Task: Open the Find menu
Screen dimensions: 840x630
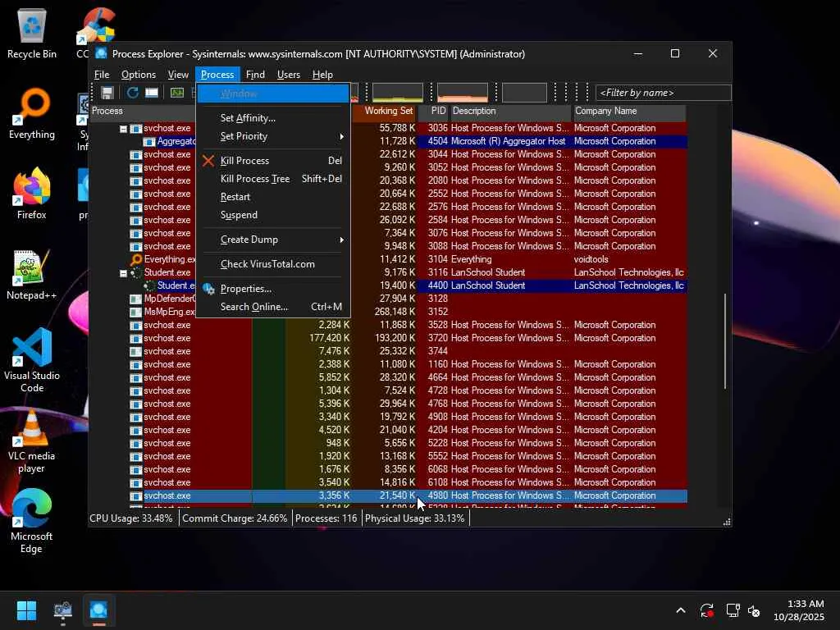Action: point(255,75)
